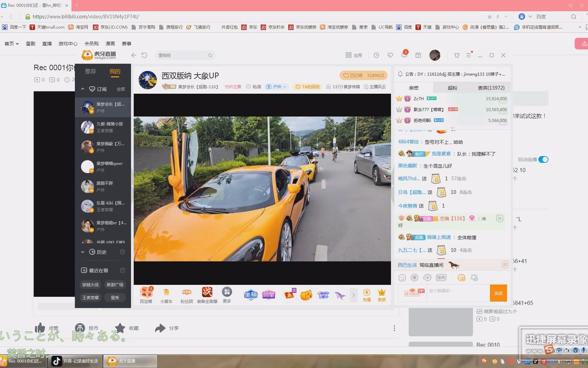Open bilibili video more options dots

click(394, 328)
